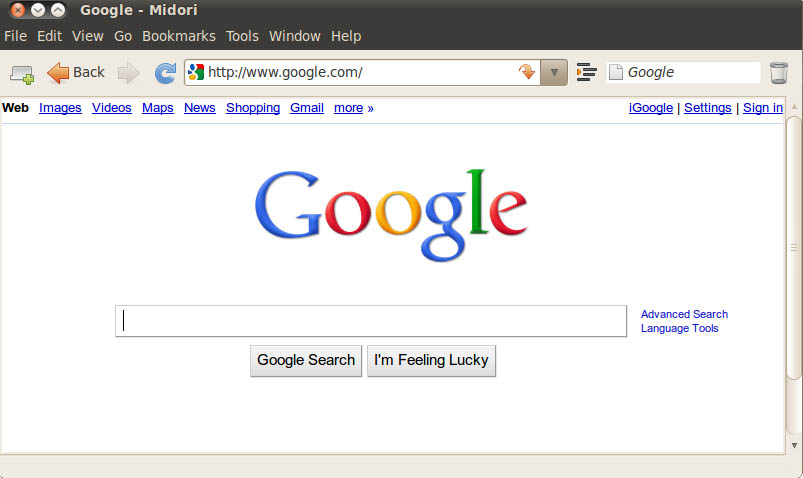
Task: Click the I'm Feeling Lucky button
Action: (x=431, y=361)
